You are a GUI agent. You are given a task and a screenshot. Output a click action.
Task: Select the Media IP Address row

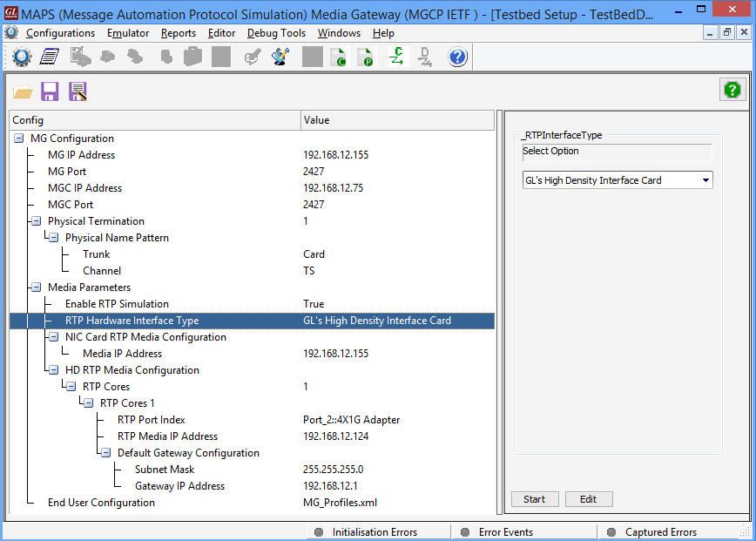click(x=253, y=354)
